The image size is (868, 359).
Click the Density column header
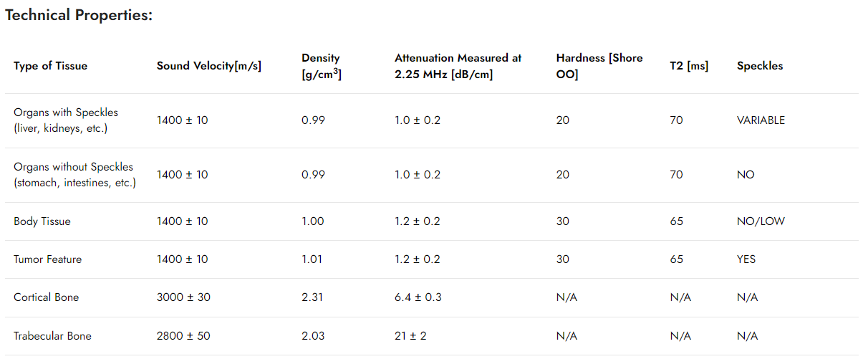click(322, 66)
